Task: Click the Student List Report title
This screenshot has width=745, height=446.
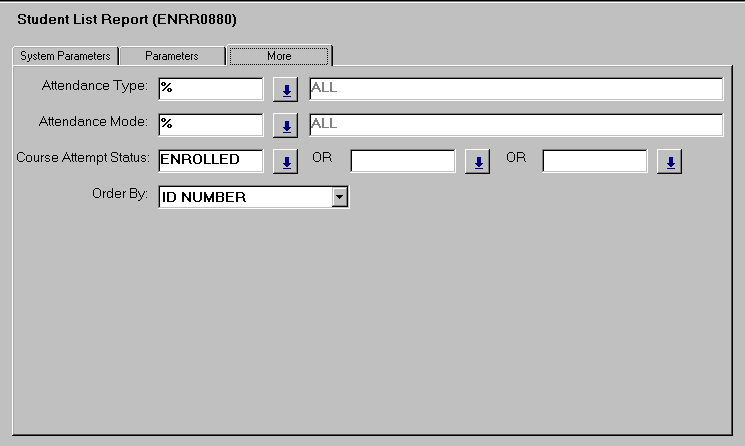Action: click(x=127, y=19)
